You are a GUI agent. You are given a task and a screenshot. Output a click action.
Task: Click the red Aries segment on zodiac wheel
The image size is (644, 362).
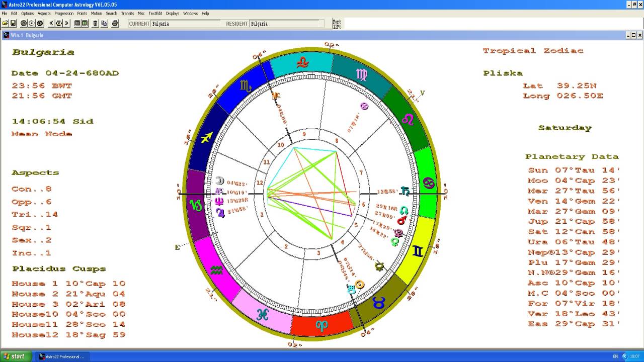321,325
